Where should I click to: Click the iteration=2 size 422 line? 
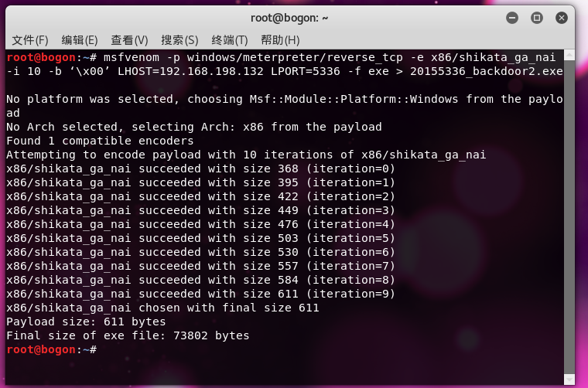200,196
